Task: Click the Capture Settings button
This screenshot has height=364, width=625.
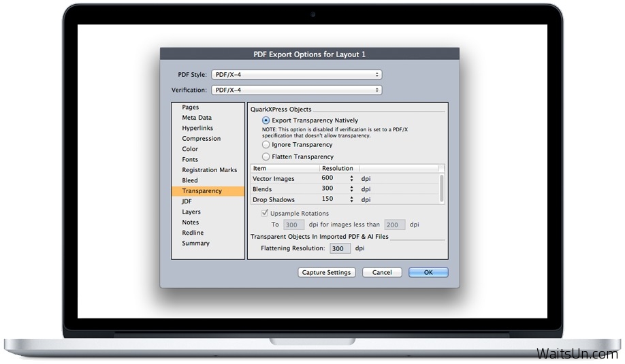Action: [x=326, y=273]
